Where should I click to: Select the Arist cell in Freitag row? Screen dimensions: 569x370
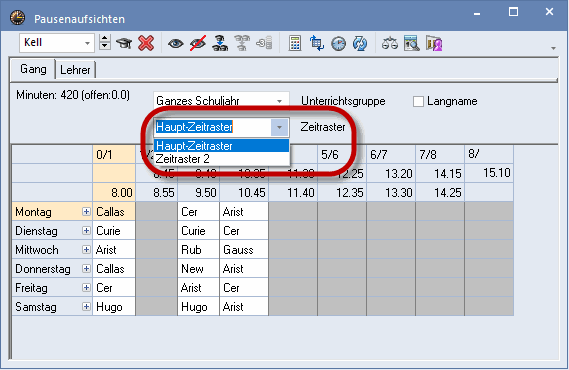tap(198, 288)
